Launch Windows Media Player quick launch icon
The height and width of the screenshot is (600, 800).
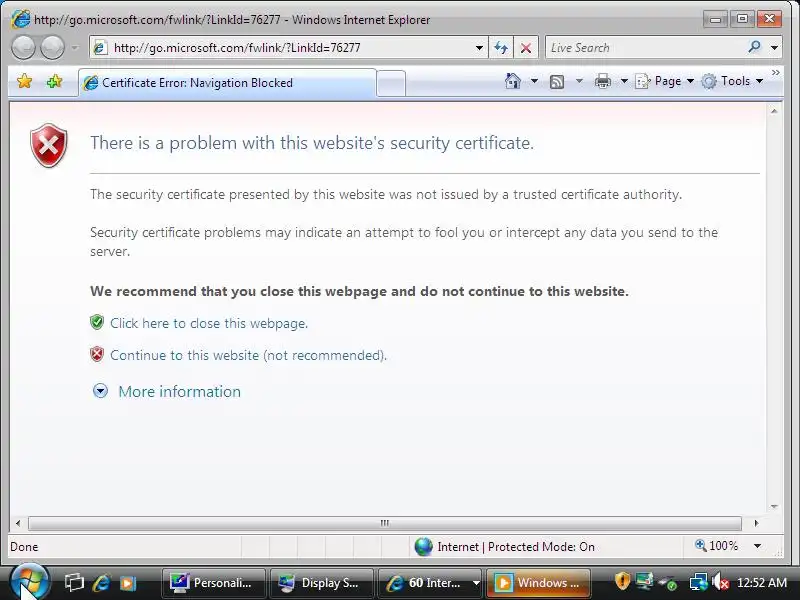[x=128, y=583]
